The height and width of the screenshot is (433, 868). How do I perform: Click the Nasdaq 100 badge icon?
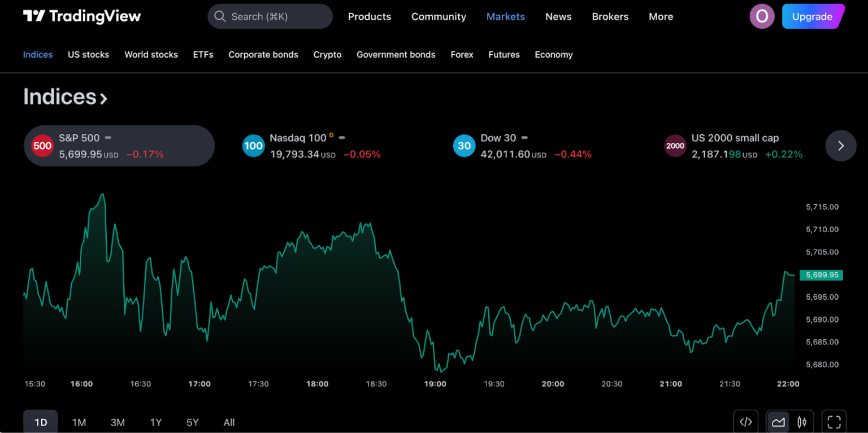point(253,146)
